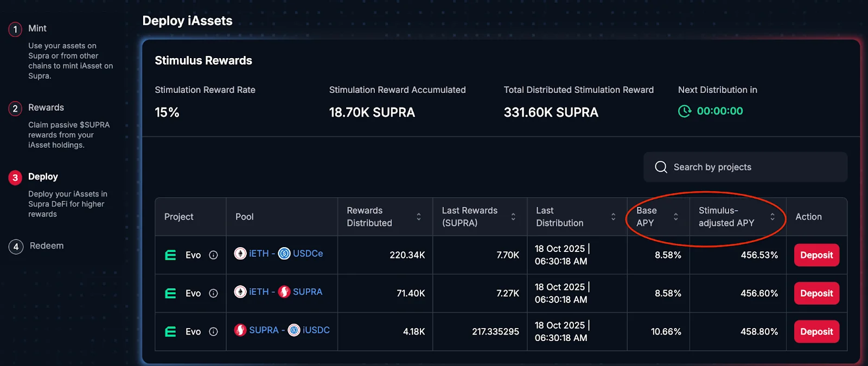Click the search magnifier icon
868x366 pixels.
click(661, 167)
